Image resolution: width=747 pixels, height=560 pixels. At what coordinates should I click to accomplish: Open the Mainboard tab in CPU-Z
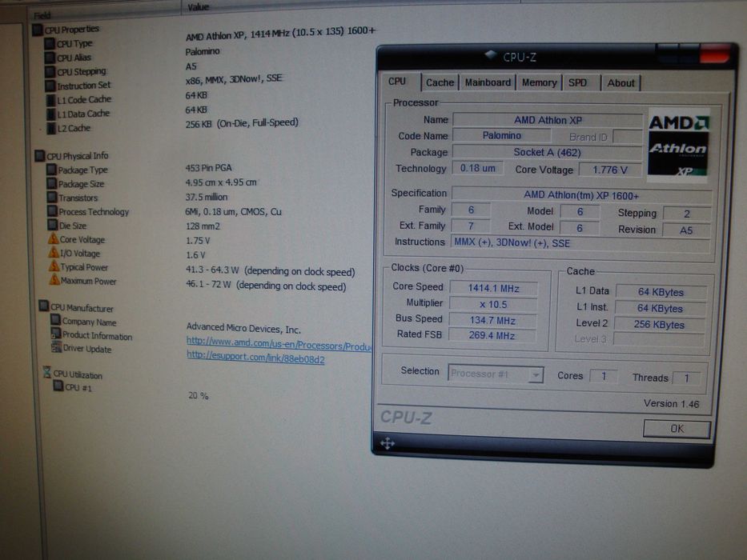tap(488, 82)
